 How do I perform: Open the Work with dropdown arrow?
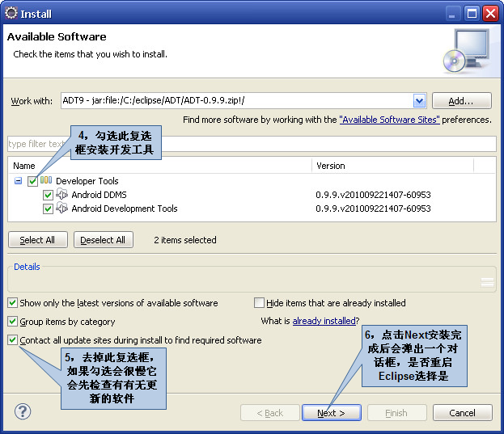coord(419,101)
